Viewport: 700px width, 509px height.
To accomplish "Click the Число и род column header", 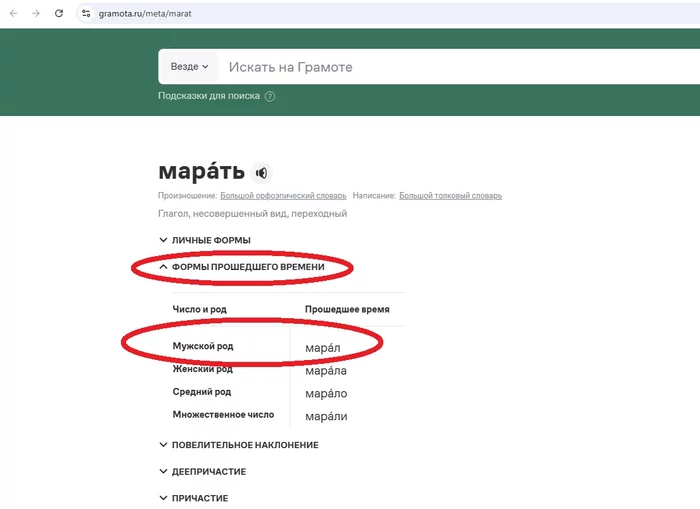I will pyautogui.click(x=200, y=309).
